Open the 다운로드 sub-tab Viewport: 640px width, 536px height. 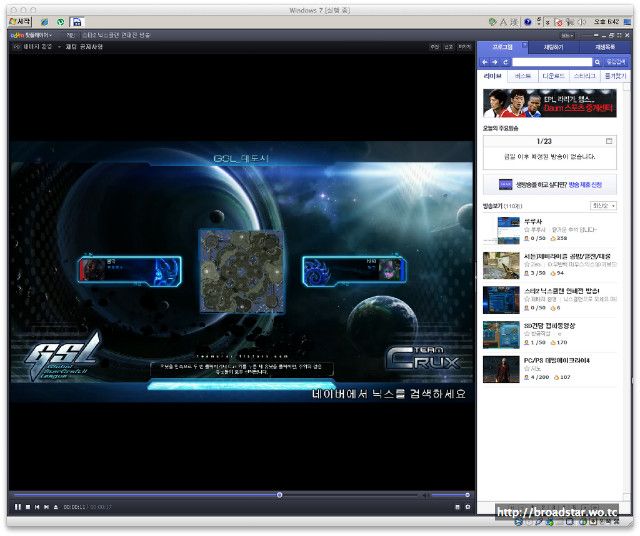pyautogui.click(x=553, y=76)
